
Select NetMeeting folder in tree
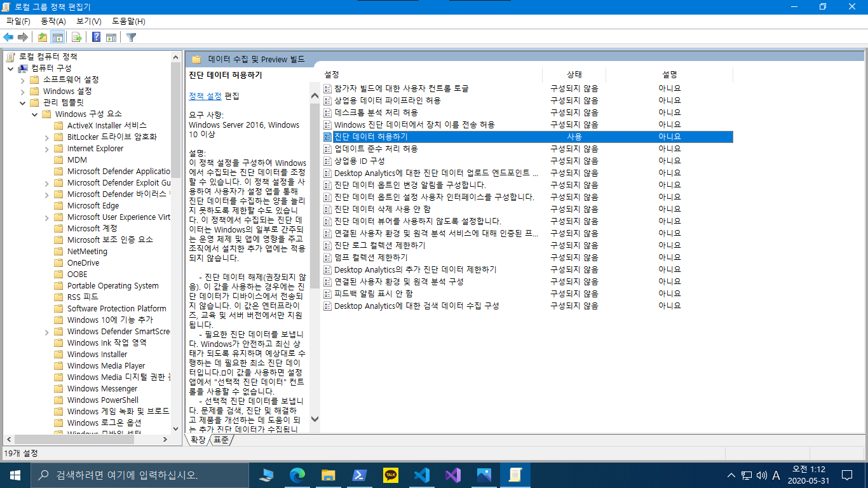tap(87, 251)
